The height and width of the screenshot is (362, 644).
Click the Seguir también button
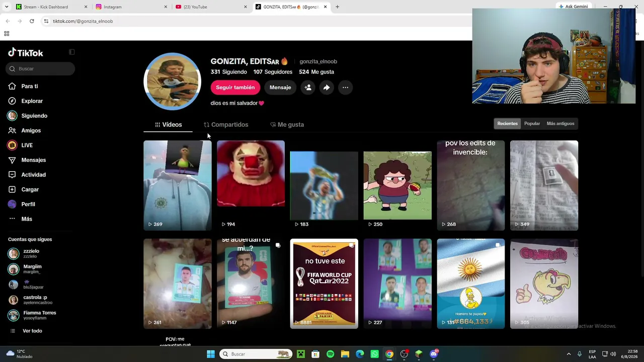click(x=235, y=87)
